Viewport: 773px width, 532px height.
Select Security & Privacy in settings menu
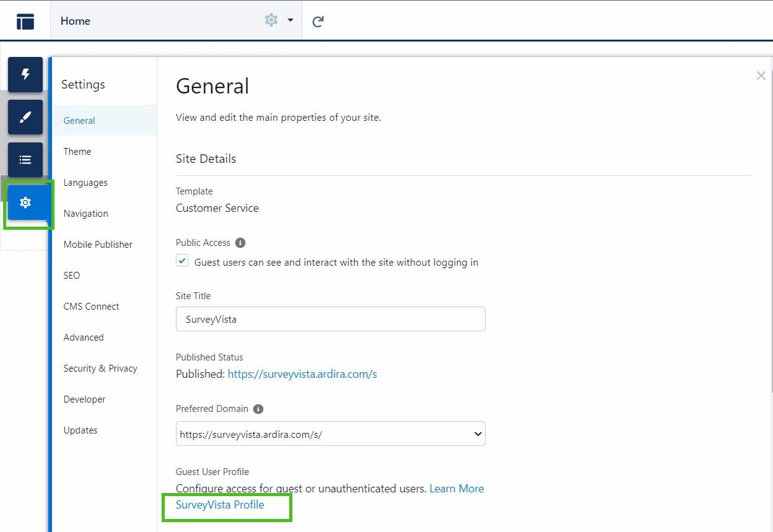[x=100, y=368]
